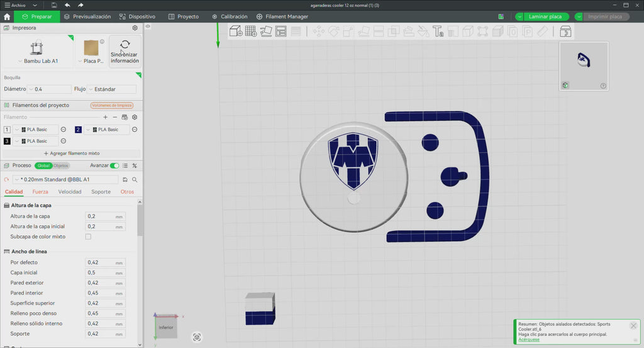Click Agregar filamento mixto button
This screenshot has width=644, height=348.
(72, 154)
